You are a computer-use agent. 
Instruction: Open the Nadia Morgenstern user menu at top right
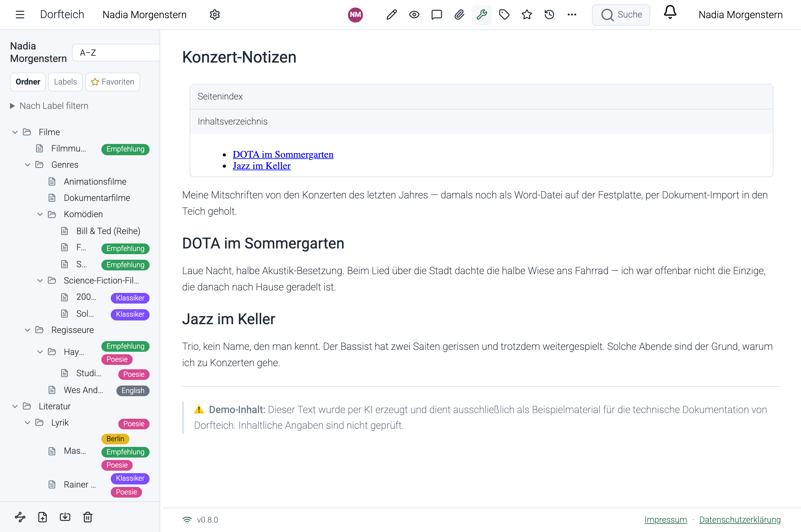click(x=740, y=15)
